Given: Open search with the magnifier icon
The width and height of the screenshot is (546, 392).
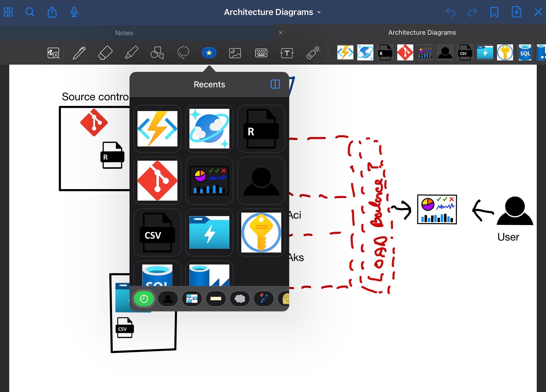Looking at the screenshot, I should tap(30, 12).
